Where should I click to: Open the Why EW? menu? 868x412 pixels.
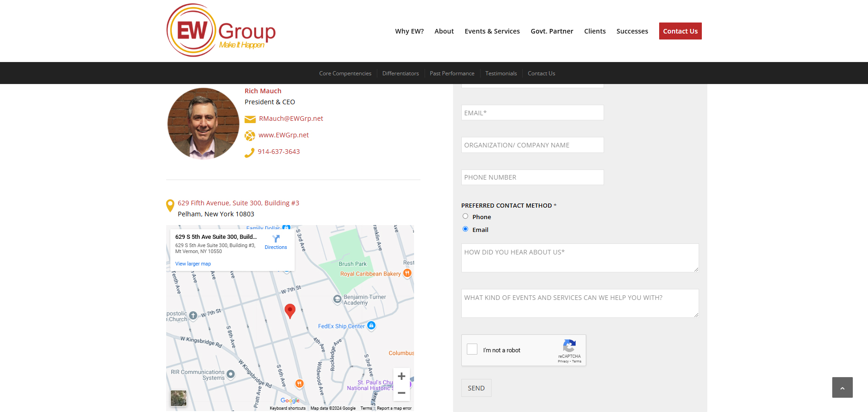pyautogui.click(x=409, y=31)
